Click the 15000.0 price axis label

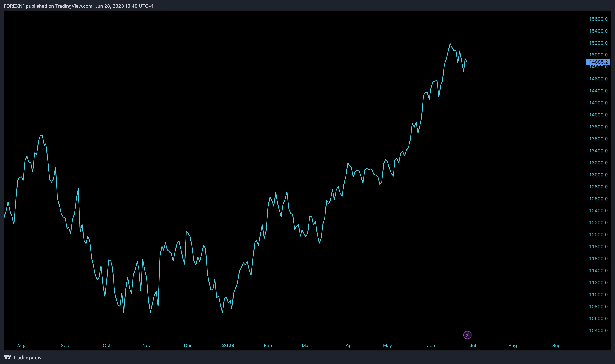click(598, 55)
